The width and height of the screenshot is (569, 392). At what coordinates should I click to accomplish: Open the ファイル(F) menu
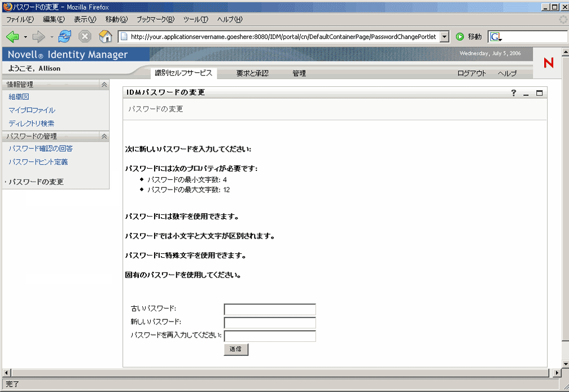point(20,20)
